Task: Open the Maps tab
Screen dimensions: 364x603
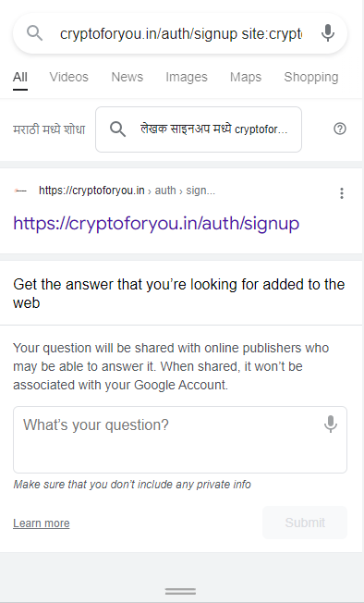Action: point(246,77)
